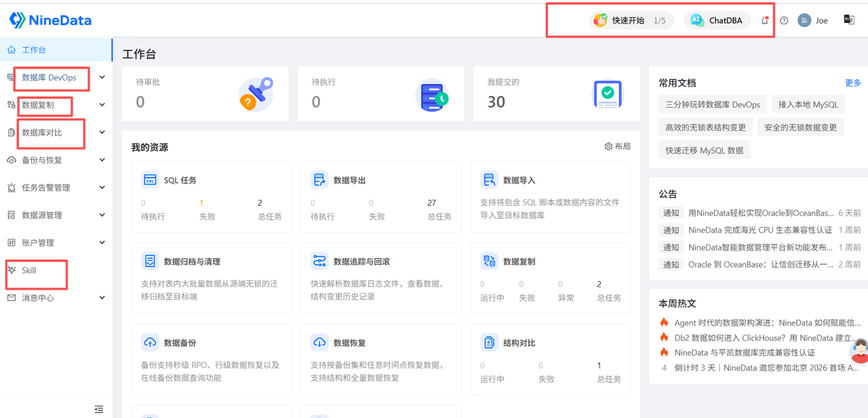Click the 布局 layout button
The image size is (868, 418).
pos(617,146)
